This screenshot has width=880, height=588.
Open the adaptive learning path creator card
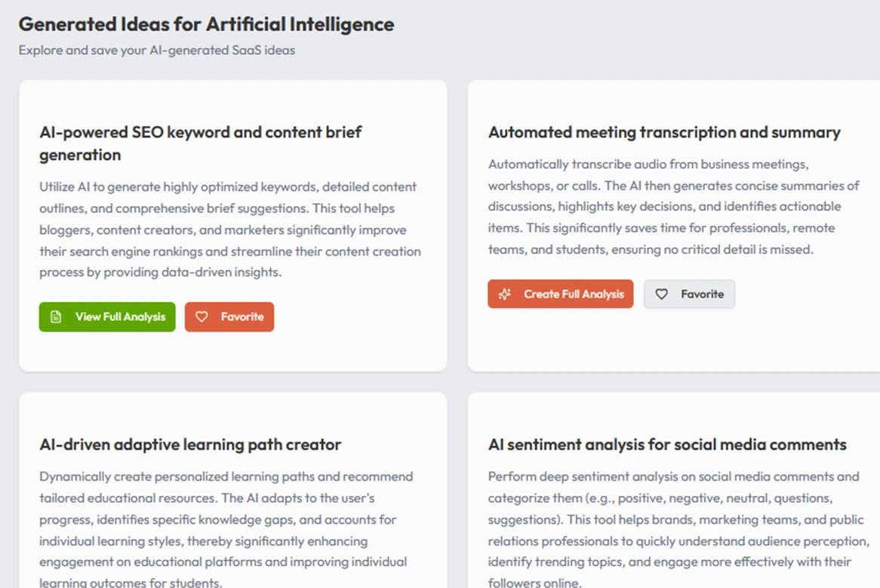[x=234, y=498]
